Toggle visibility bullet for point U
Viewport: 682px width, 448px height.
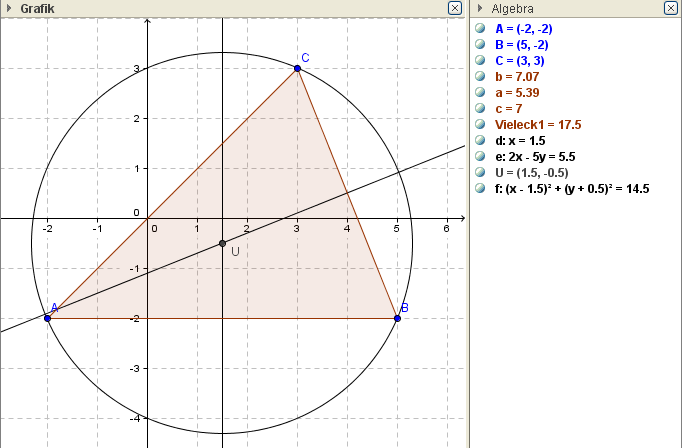[x=481, y=172]
